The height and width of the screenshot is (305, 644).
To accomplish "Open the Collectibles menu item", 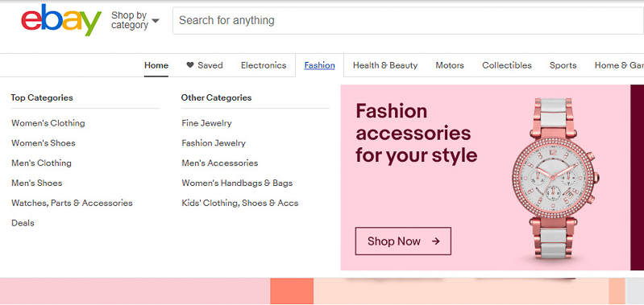I will point(507,65).
